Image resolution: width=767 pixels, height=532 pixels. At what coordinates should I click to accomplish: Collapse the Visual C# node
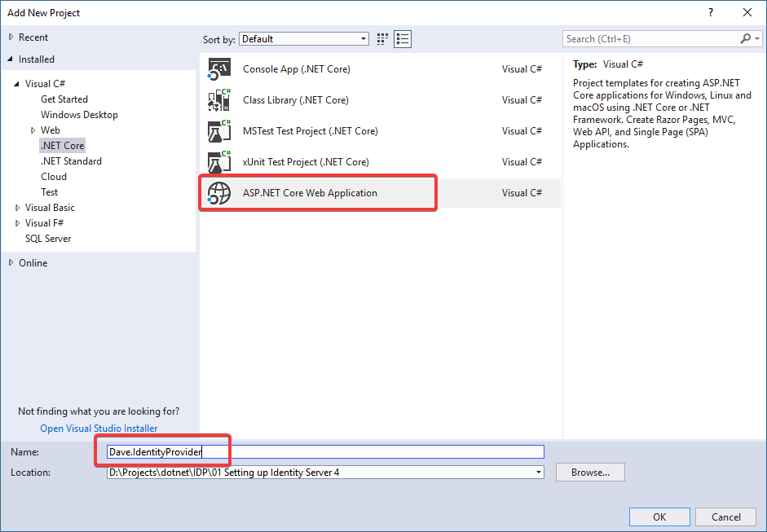pos(16,84)
